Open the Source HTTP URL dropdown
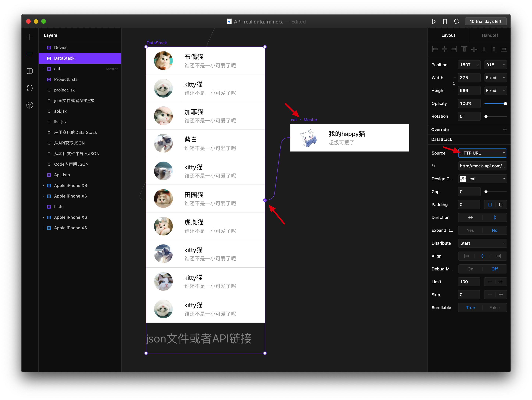Screen dimensions: 532x400 tap(482, 153)
